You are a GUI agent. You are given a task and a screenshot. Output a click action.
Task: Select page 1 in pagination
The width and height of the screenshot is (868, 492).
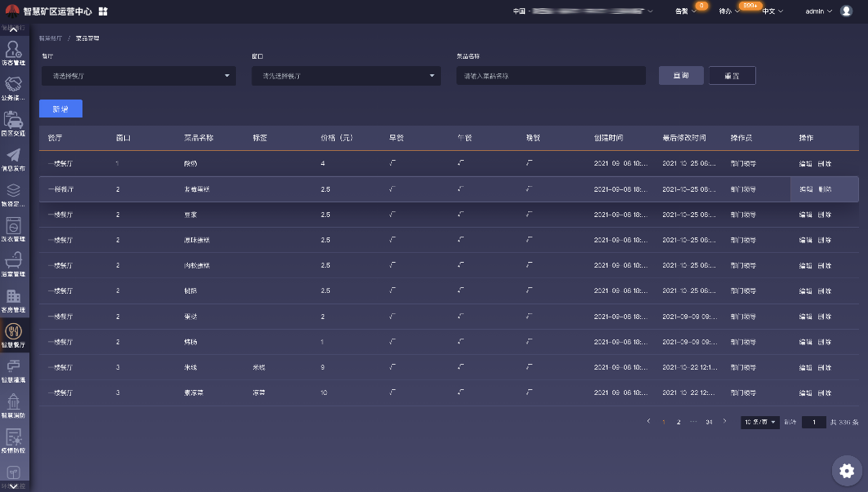(x=663, y=423)
